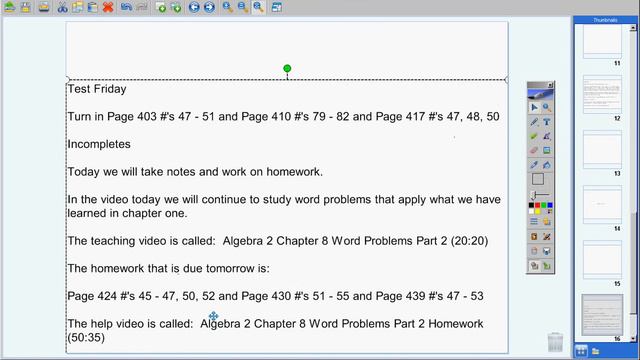The width and height of the screenshot is (640, 360).
Task: Click the camera icon in toolbox
Action: [547, 251]
